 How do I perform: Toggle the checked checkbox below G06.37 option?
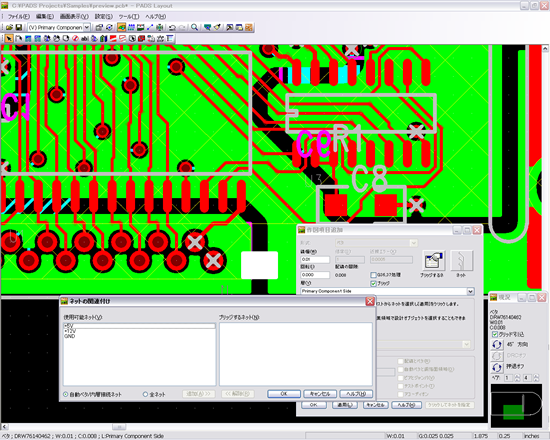tap(374, 283)
